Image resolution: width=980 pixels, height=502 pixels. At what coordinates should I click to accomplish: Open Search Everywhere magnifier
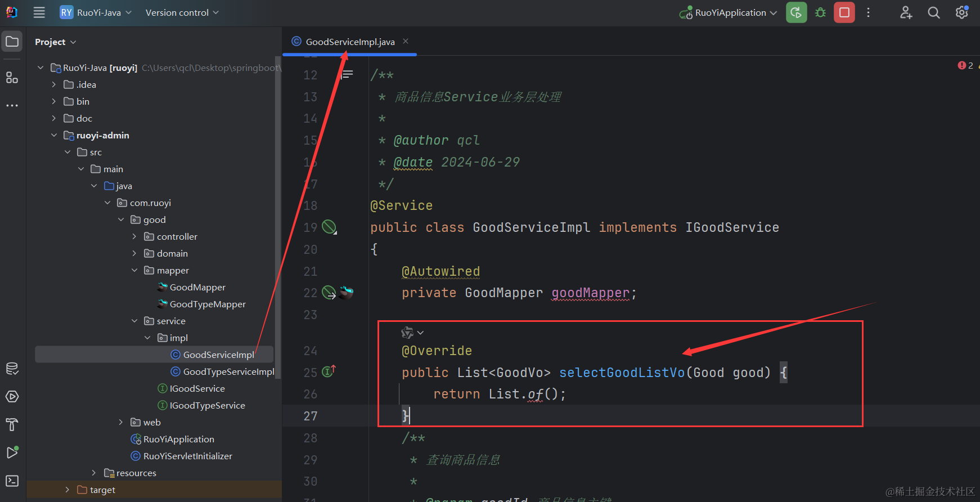tap(934, 12)
